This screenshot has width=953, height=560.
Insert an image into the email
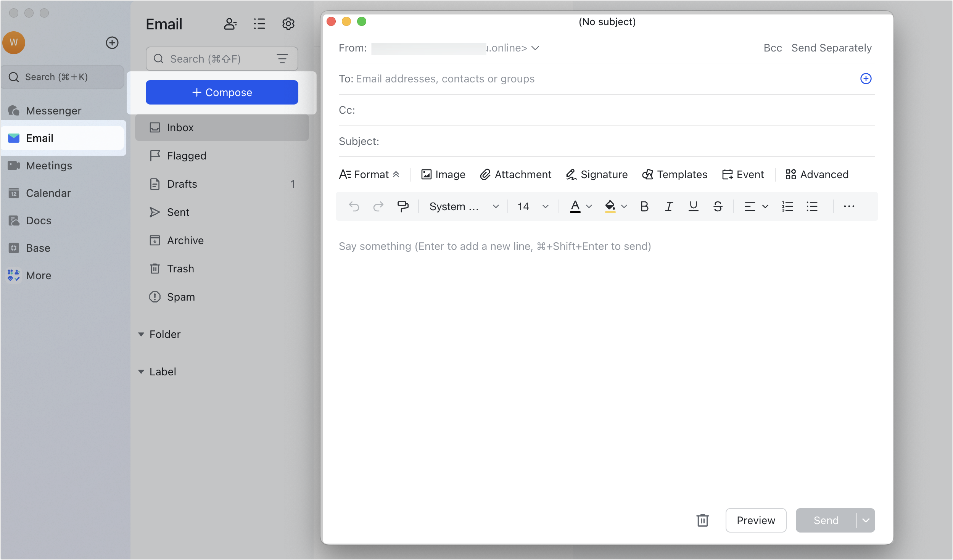[443, 174]
